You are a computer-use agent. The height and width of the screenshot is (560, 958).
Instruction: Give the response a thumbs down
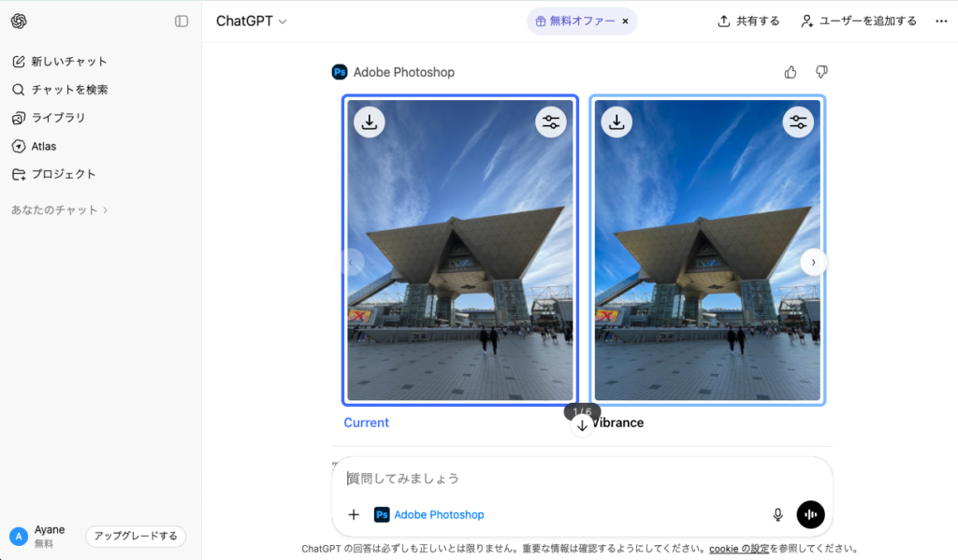[821, 72]
